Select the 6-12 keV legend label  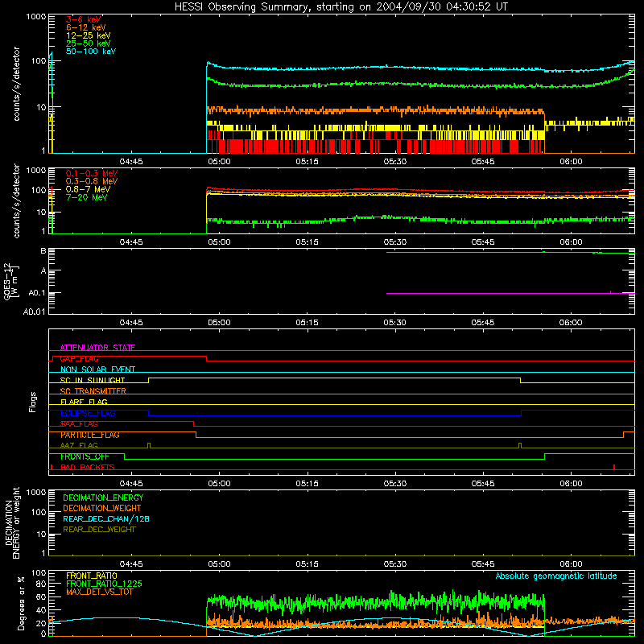86,27
